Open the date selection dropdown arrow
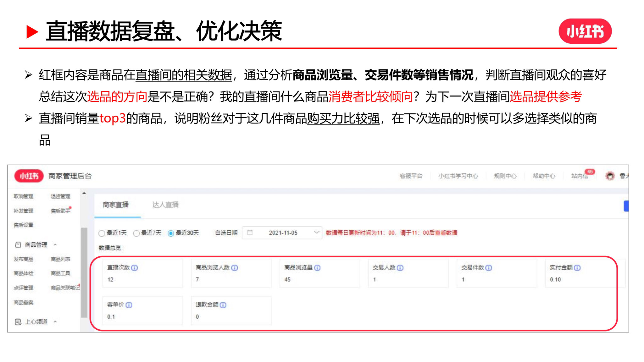Image resolution: width=644 pixels, height=362 pixels. point(316,233)
